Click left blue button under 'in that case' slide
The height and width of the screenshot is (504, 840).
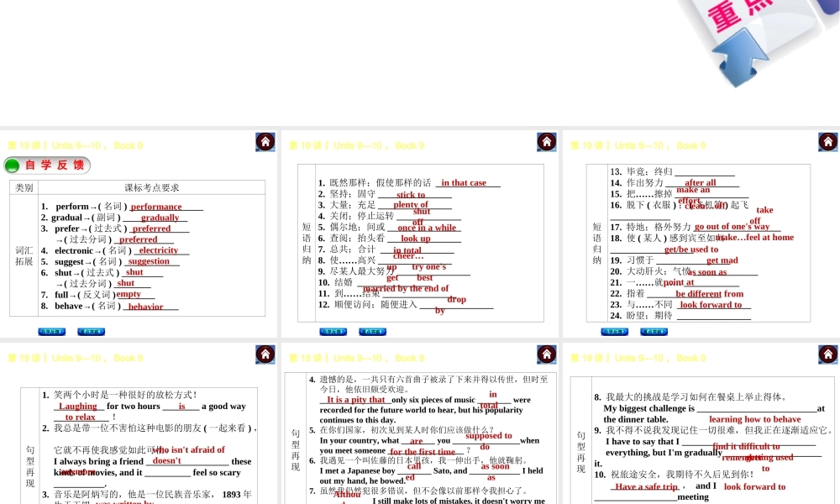pos(333,331)
